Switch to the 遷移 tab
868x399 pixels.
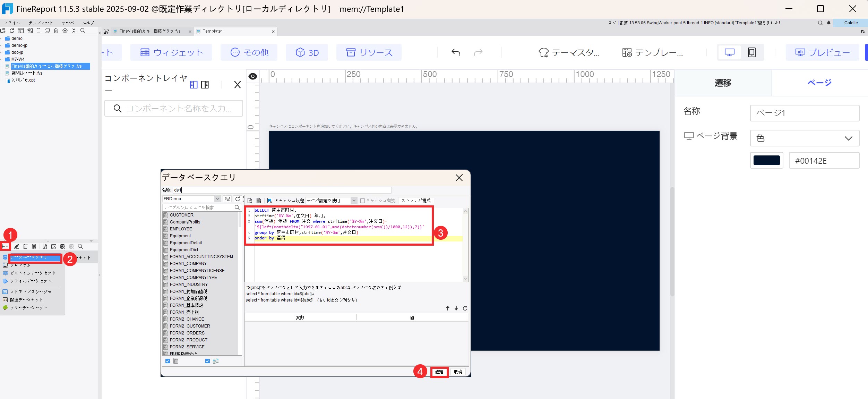click(x=723, y=83)
